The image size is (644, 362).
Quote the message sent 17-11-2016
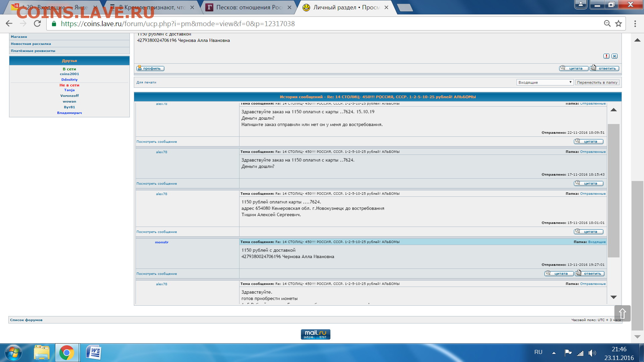589,183
